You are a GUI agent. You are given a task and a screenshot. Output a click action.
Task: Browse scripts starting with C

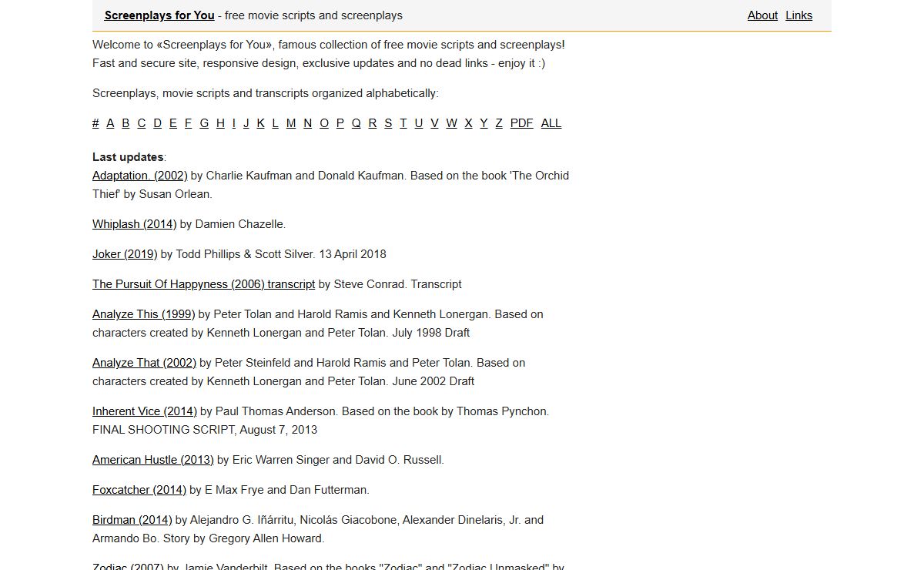(x=141, y=123)
